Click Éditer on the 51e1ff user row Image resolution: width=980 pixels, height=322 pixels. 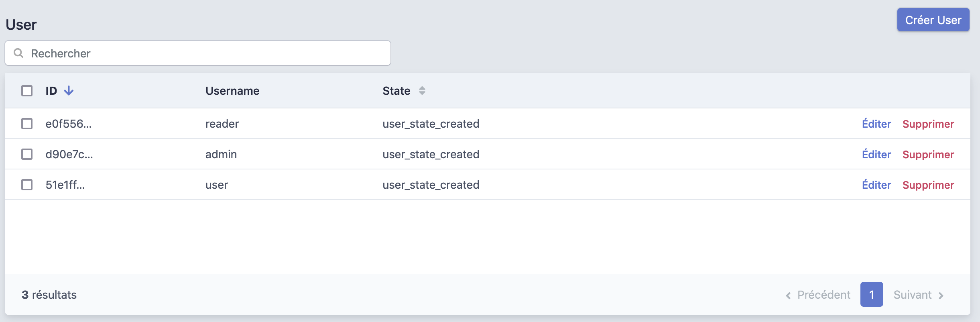(x=876, y=185)
